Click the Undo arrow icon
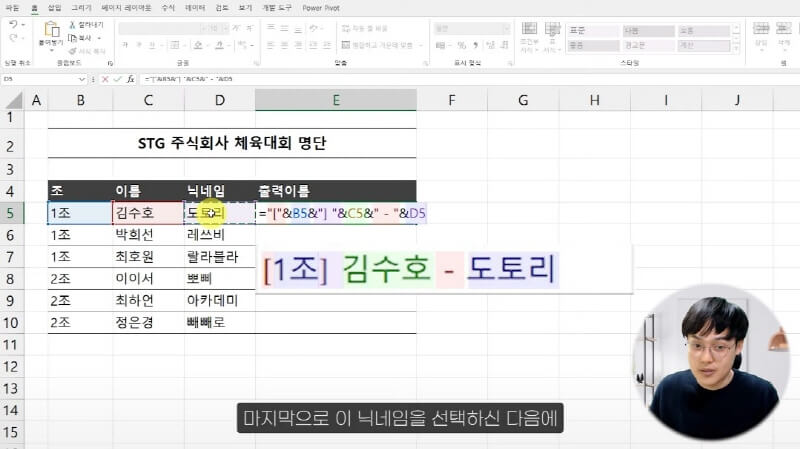The image size is (800, 449). (x=13, y=24)
